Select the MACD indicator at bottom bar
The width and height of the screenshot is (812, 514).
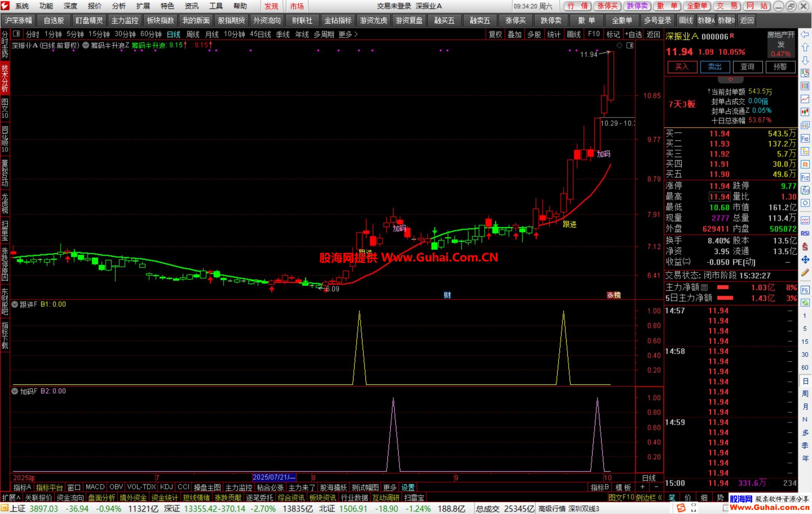95,487
